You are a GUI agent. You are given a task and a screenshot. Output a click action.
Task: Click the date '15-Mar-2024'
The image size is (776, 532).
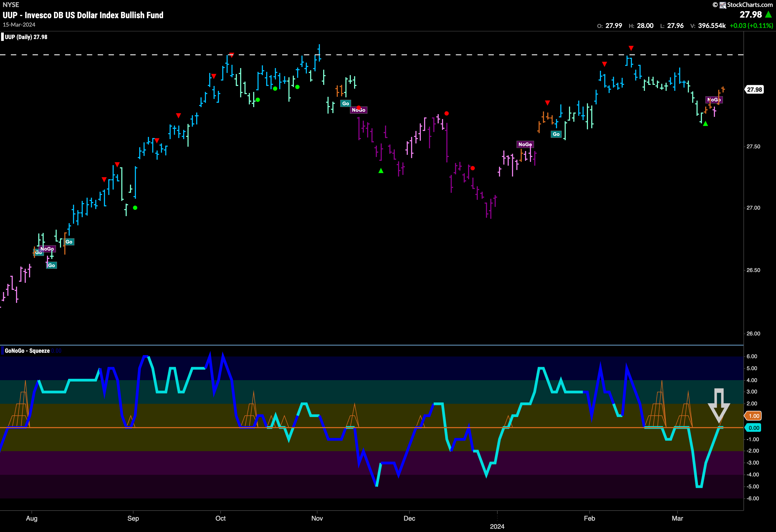19,25
